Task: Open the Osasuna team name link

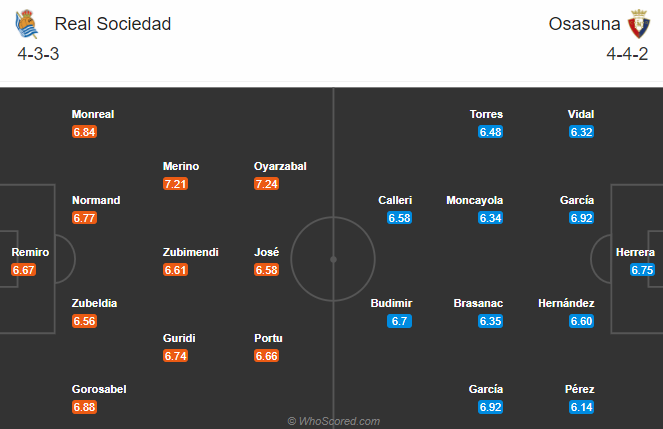Action: point(584,24)
